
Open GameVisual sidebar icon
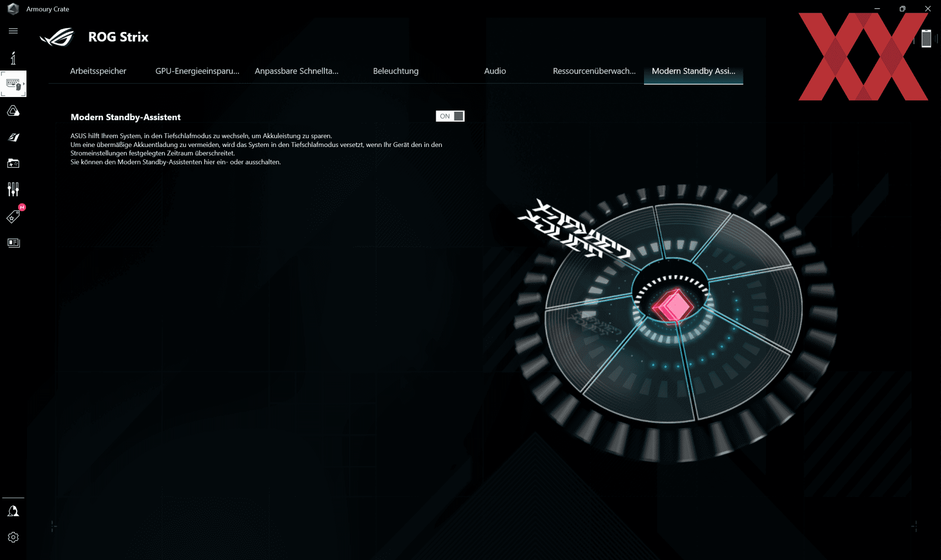[13, 138]
